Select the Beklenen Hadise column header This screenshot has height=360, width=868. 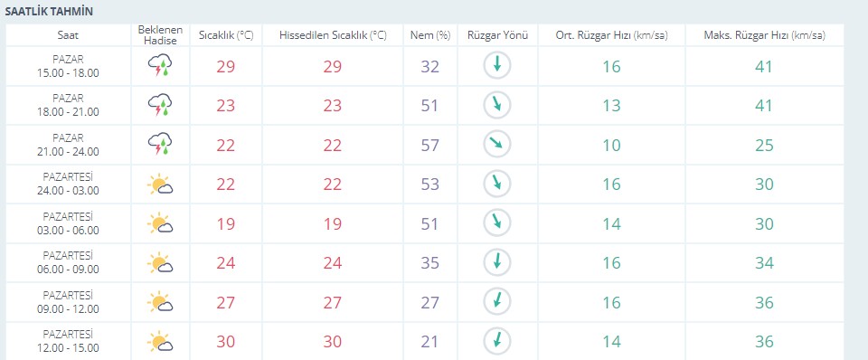[160, 35]
